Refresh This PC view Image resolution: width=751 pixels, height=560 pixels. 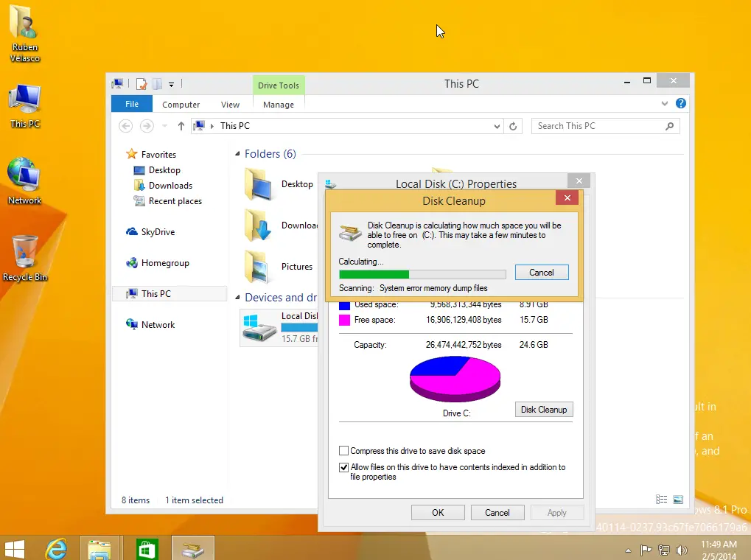tap(513, 127)
